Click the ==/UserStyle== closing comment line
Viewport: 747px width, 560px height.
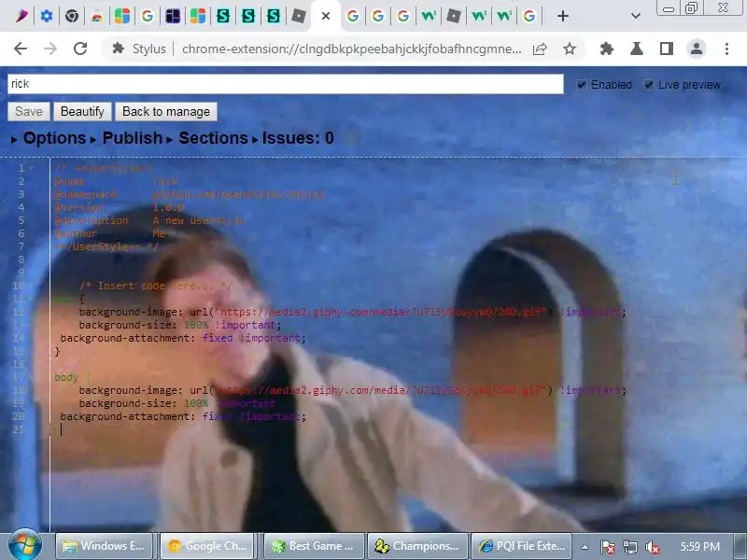point(106,246)
